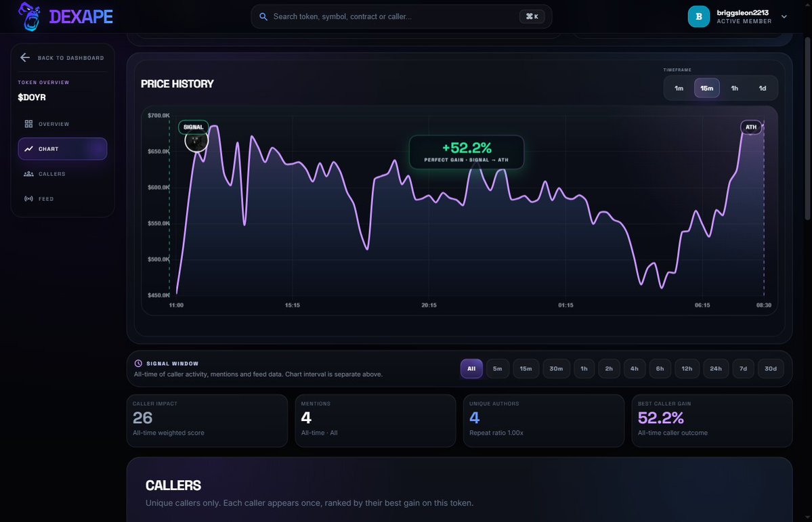Click the 20:15 x-axis label
Screen dimensions: 812x522
point(429,305)
